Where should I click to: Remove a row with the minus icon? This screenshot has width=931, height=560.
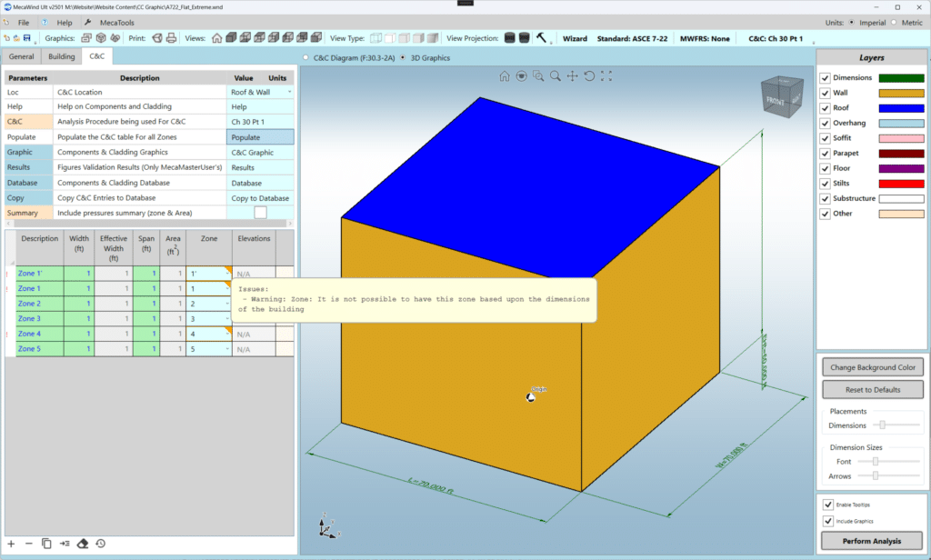[28, 544]
